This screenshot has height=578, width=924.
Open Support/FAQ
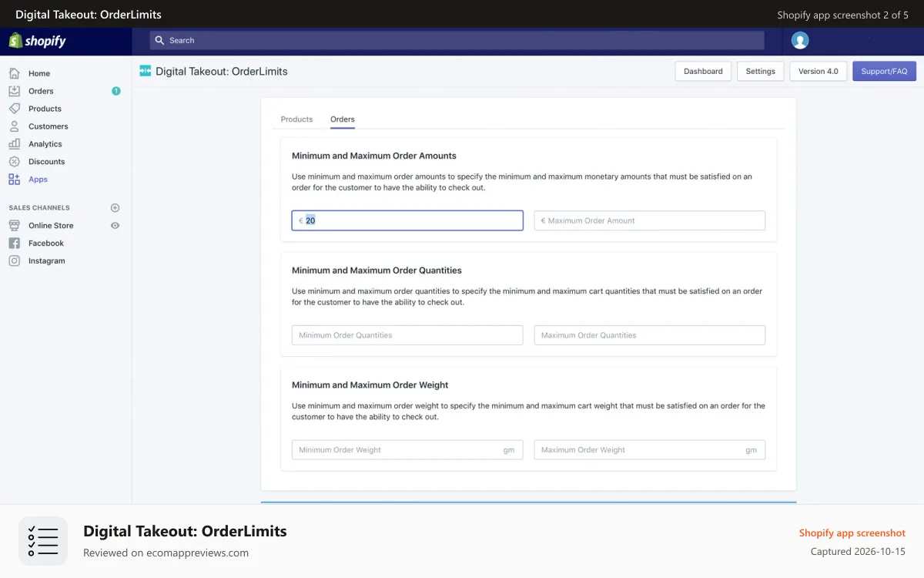pyautogui.click(x=884, y=71)
